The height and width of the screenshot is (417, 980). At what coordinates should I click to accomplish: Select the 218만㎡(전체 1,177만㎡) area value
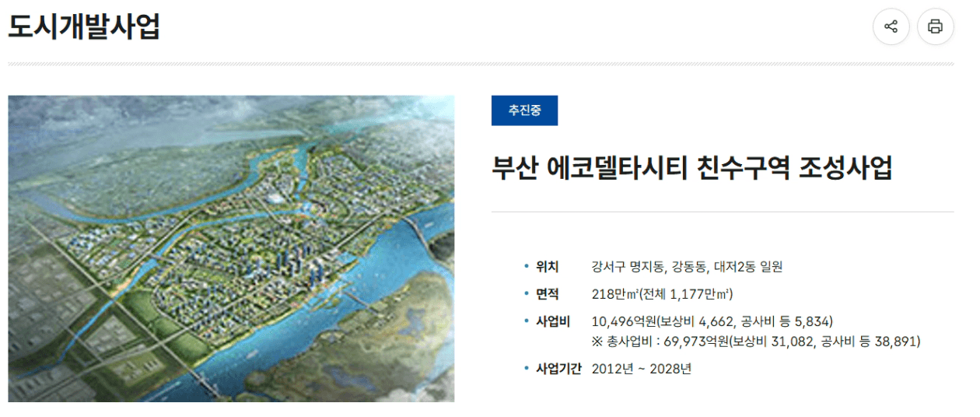(662, 294)
